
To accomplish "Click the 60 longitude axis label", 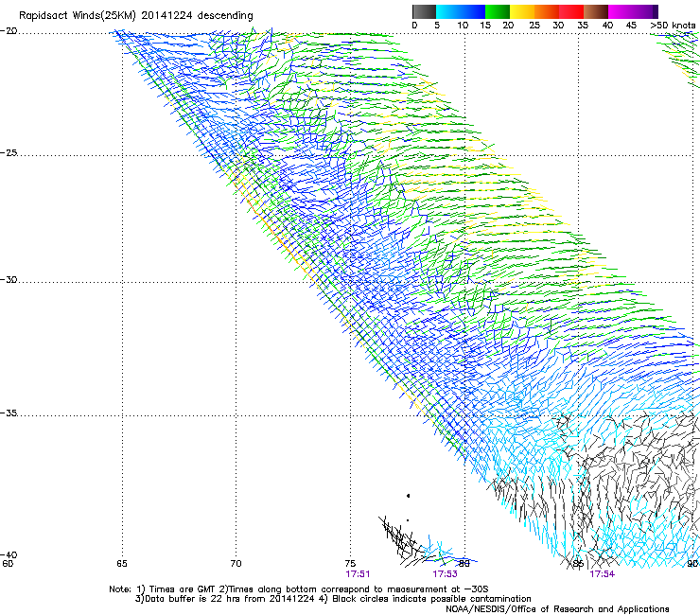I will 8,564.
